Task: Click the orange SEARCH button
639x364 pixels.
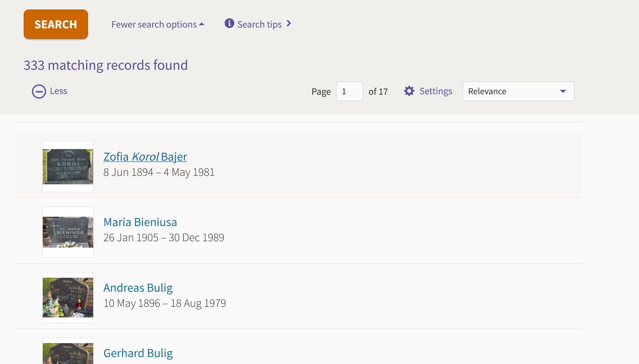Action: [x=56, y=24]
